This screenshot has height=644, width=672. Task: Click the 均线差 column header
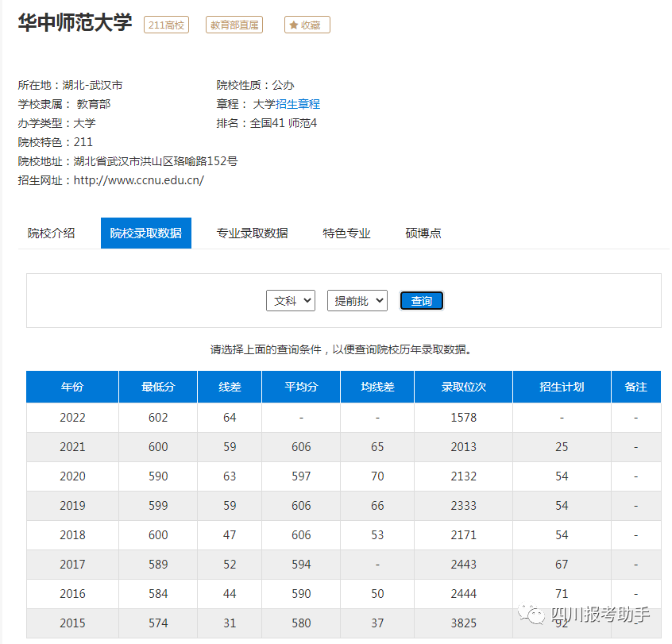coord(377,387)
